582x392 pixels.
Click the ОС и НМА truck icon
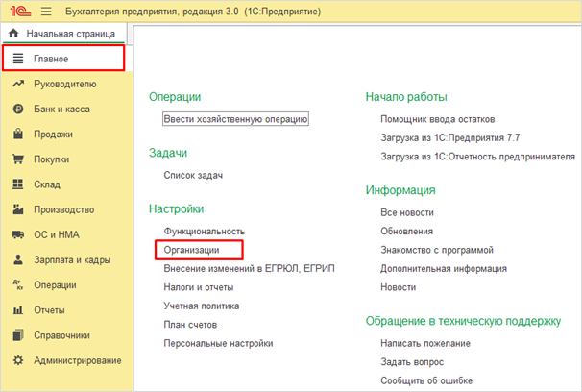16,234
